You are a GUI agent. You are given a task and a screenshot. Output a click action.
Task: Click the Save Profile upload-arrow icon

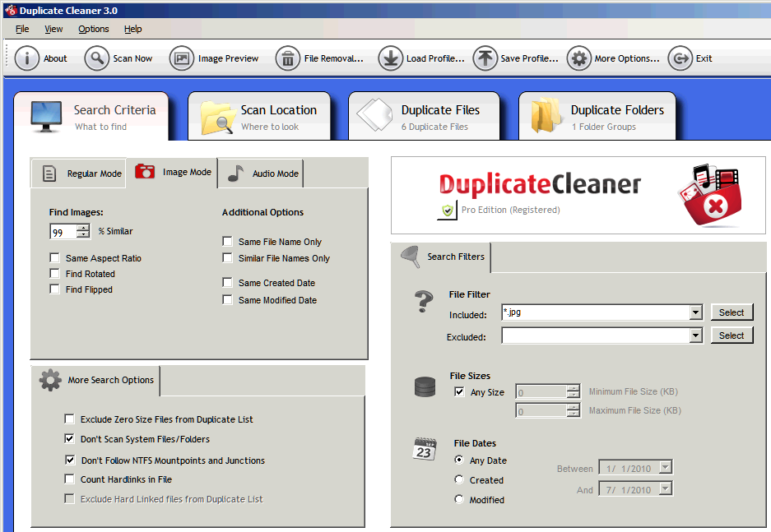coord(485,58)
